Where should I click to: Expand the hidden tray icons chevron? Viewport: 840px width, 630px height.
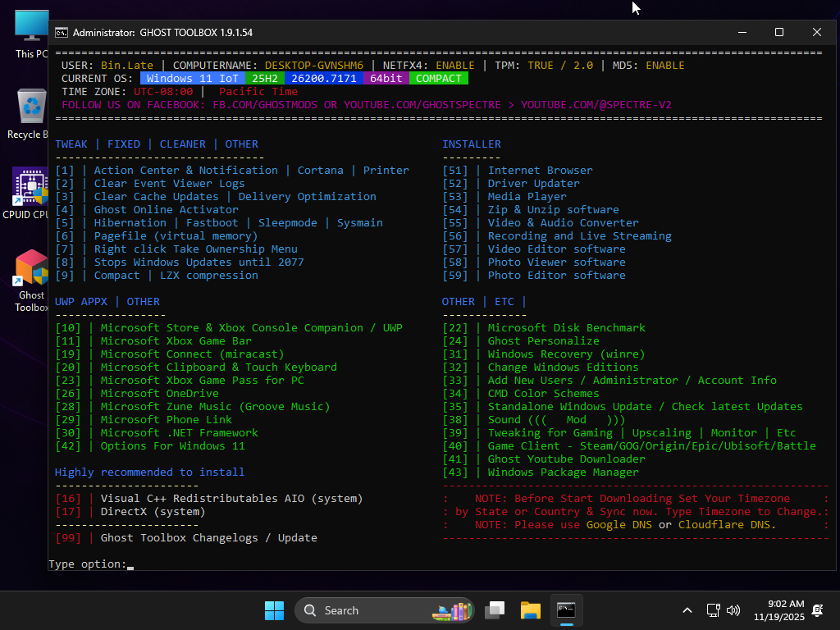coord(687,610)
